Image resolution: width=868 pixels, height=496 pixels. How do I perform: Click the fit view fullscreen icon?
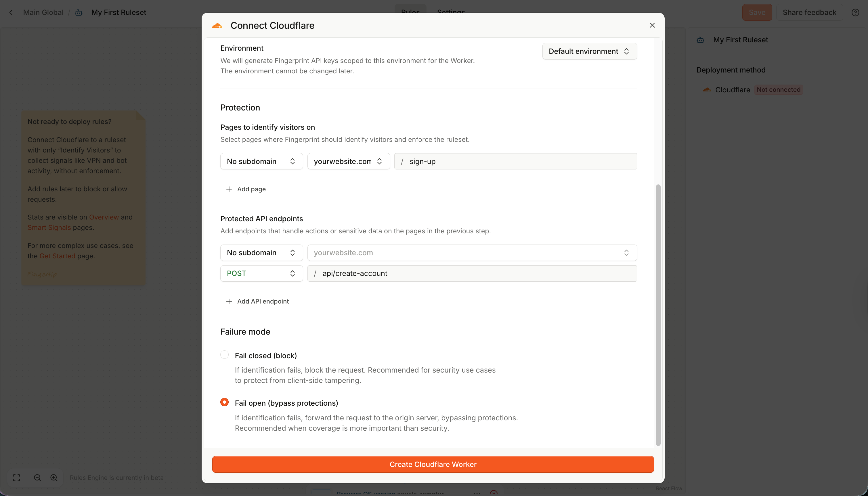(x=16, y=478)
